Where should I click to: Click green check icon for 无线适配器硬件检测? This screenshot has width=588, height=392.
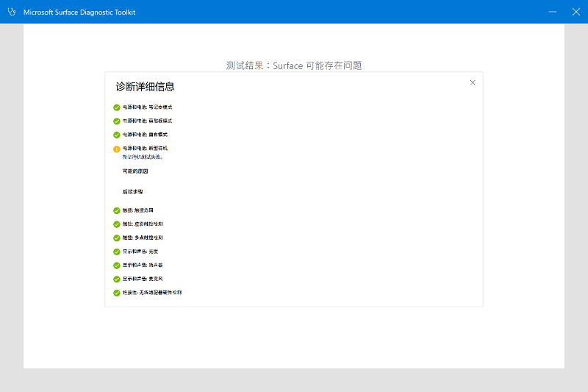click(117, 293)
